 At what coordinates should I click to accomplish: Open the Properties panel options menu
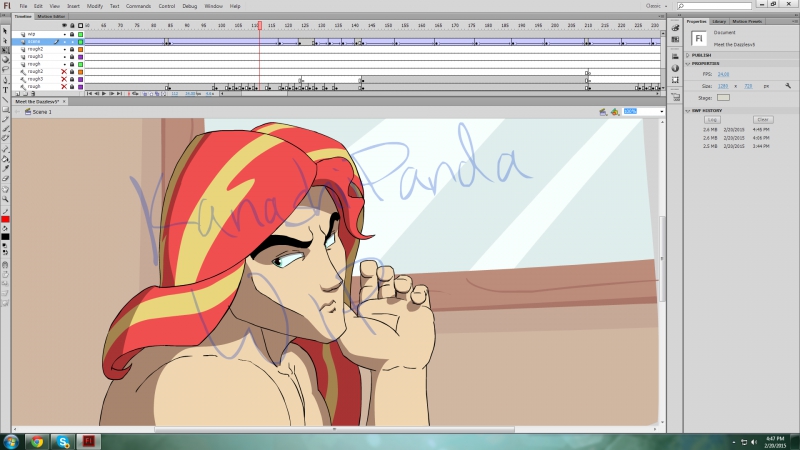tap(795, 21)
